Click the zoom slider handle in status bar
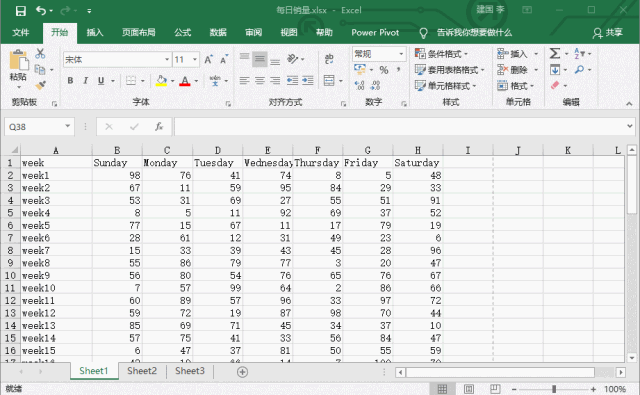This screenshot has height=395, width=640. [x=554, y=389]
